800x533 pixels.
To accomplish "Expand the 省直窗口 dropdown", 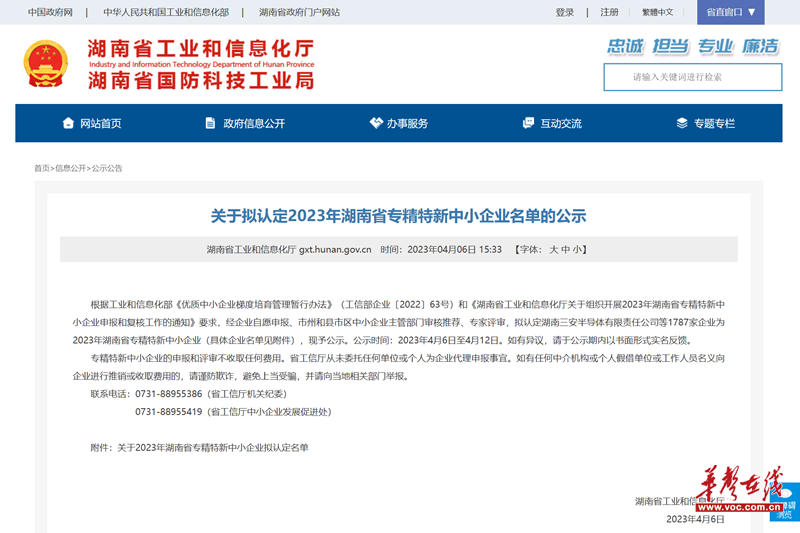I will click(731, 12).
